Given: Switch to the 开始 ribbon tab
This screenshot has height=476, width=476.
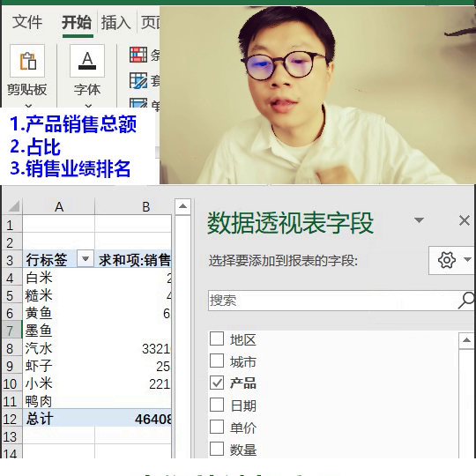Looking at the screenshot, I should pos(77,22).
